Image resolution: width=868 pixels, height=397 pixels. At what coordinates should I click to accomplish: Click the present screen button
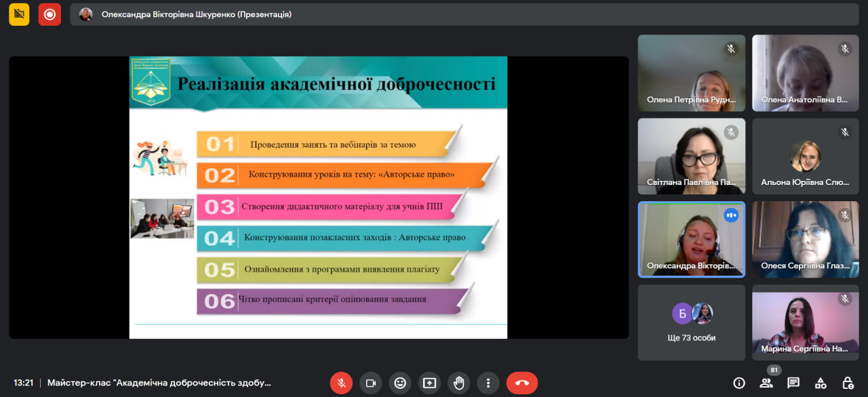point(429,383)
